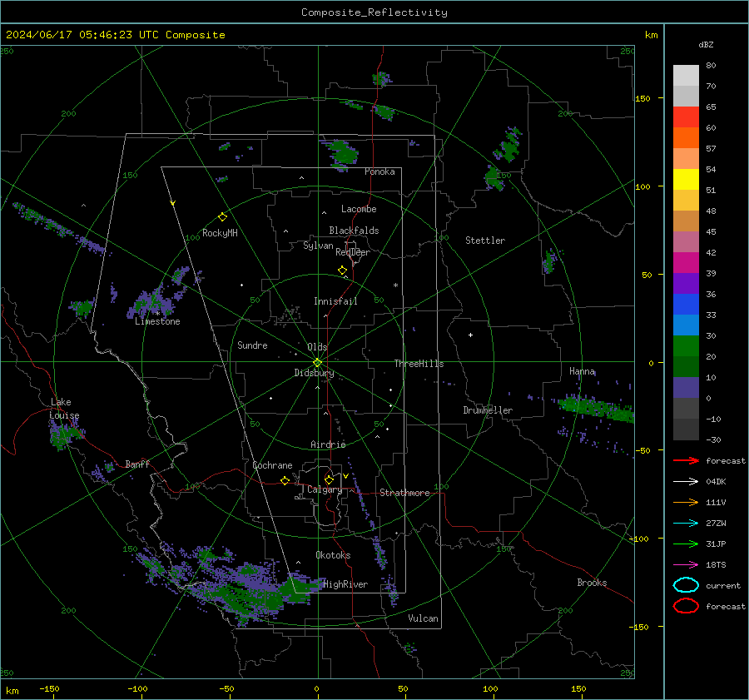Click the Vulcan label
This screenshot has width=749, height=700.
pyautogui.click(x=423, y=618)
